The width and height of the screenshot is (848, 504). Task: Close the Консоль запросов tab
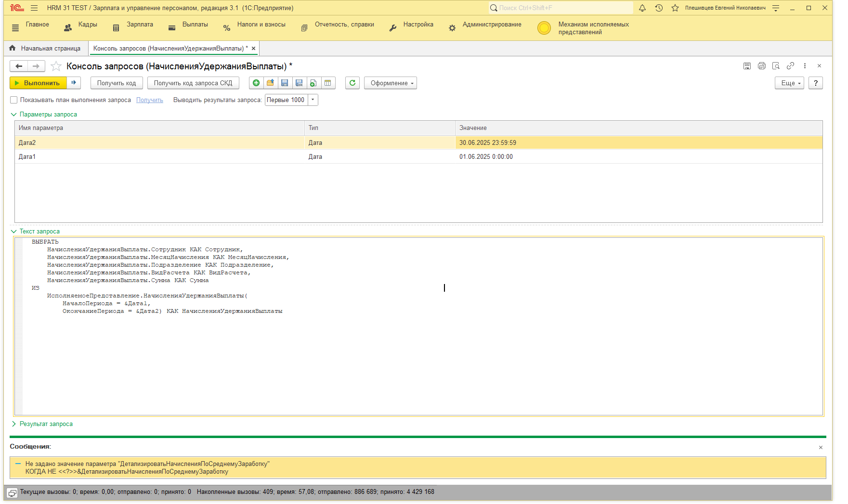[253, 48]
